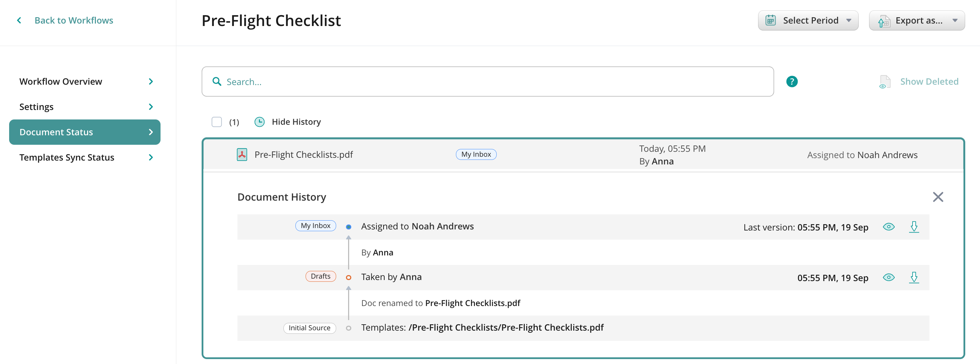980x364 pixels.
Task: Close the Document History panel
Action: click(938, 197)
